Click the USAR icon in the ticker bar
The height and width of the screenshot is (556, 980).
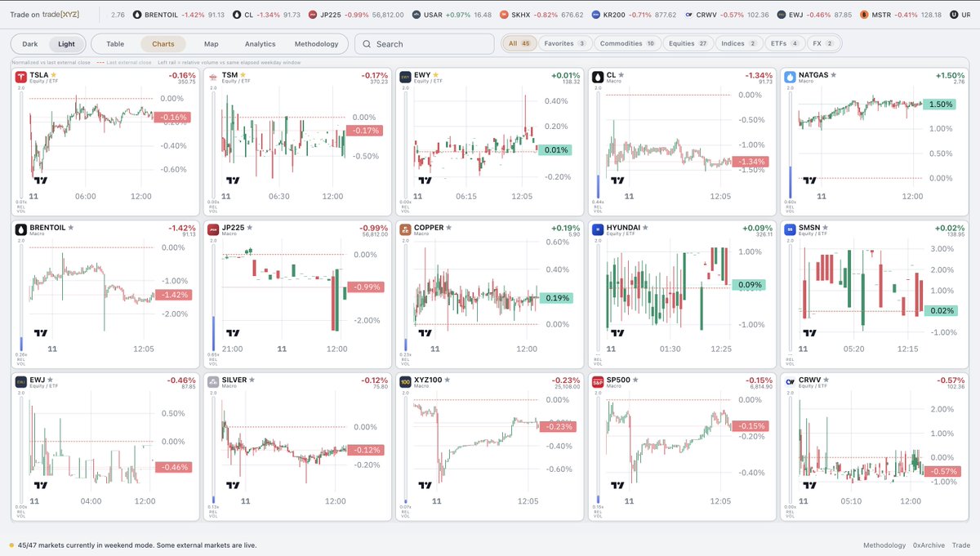tap(416, 15)
